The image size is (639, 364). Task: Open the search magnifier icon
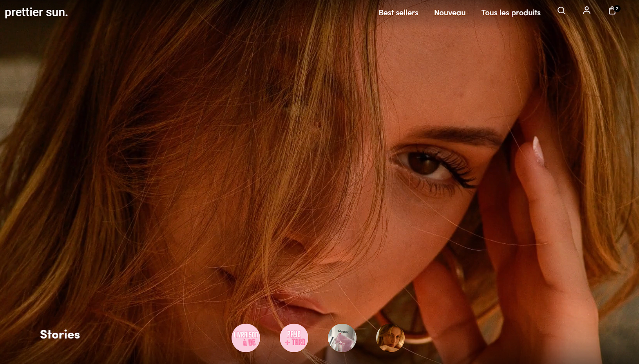coord(561,11)
